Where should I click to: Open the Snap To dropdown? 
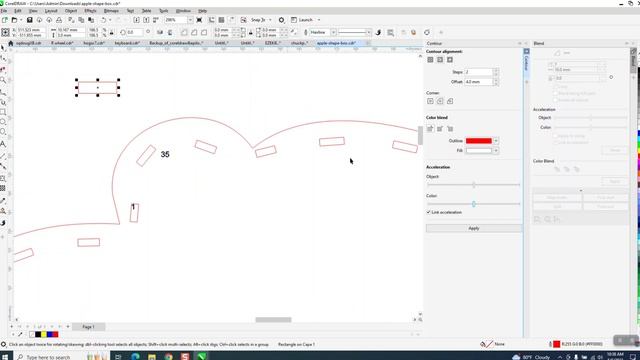(x=270, y=20)
